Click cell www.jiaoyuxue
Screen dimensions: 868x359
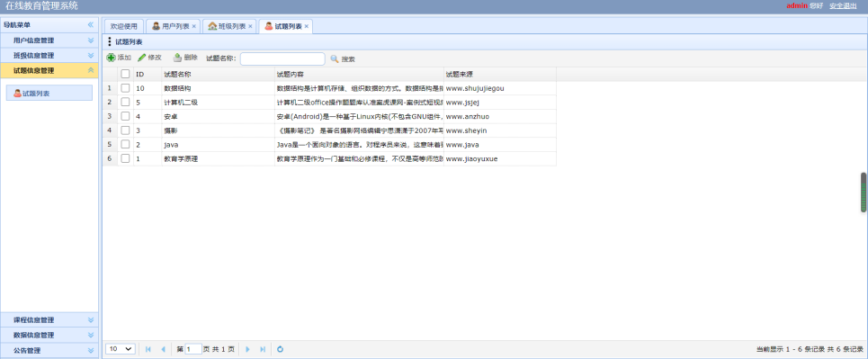click(500, 158)
